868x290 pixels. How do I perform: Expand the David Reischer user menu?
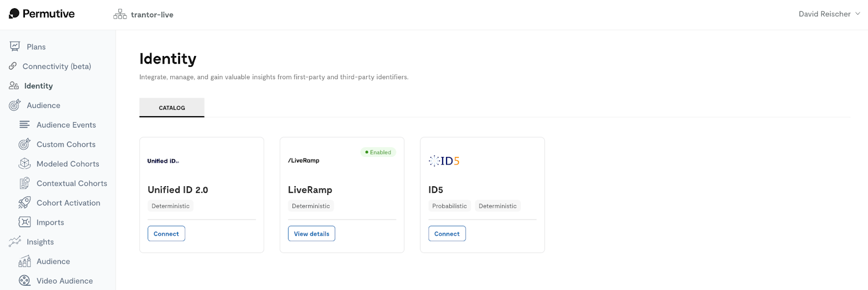pos(829,14)
